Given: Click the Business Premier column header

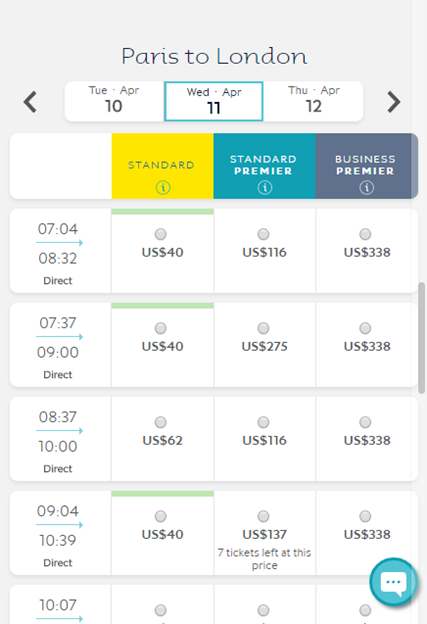Looking at the screenshot, I should coord(366,166).
